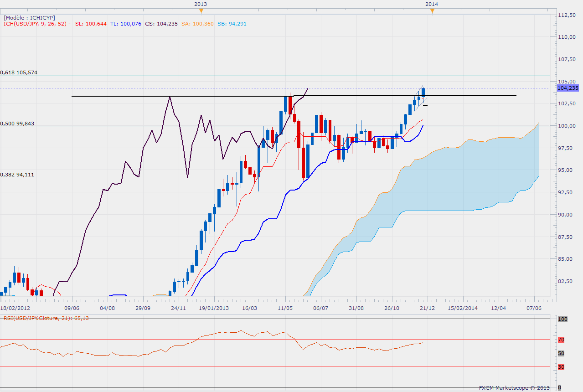
Task: Select the SL: 100,644 legend value
Action: click(x=91, y=24)
